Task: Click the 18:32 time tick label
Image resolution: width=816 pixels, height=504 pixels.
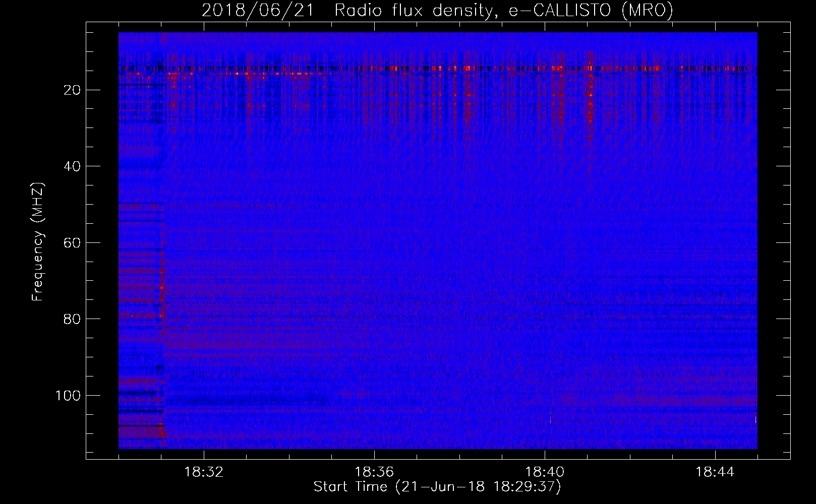Action: (x=204, y=472)
